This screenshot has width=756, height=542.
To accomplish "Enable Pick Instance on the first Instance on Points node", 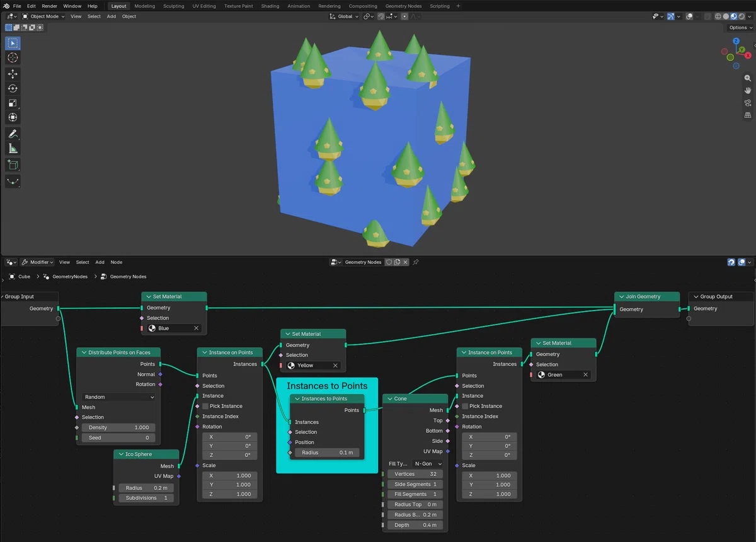I will (x=205, y=407).
